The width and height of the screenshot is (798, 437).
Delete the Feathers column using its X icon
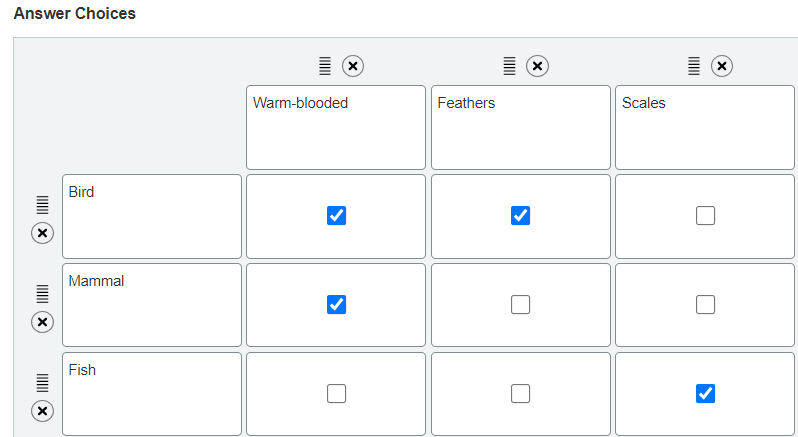pyautogui.click(x=537, y=66)
